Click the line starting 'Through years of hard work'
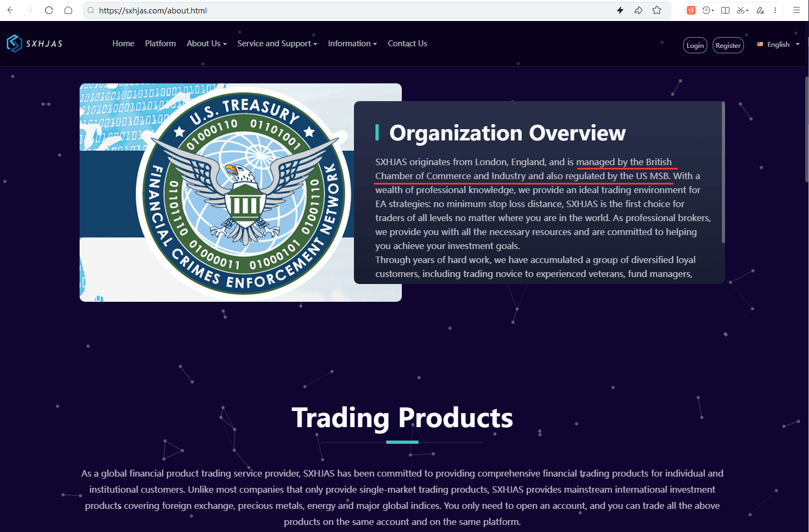This screenshot has height=532, width=809. (x=535, y=260)
